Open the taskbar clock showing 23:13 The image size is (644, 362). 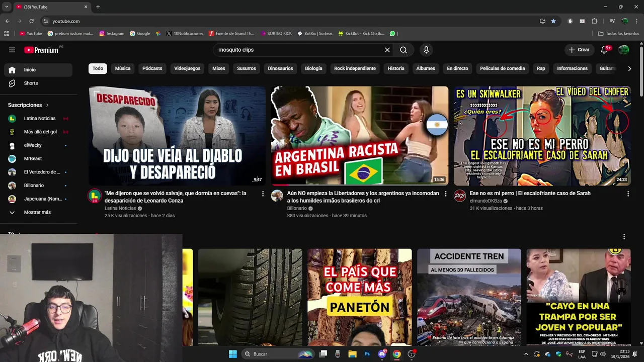[619, 354]
